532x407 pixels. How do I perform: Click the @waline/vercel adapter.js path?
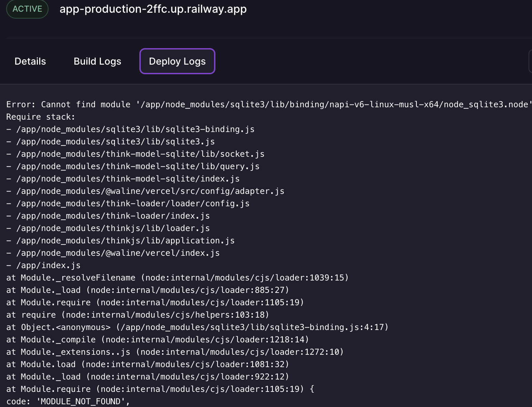[x=146, y=191]
